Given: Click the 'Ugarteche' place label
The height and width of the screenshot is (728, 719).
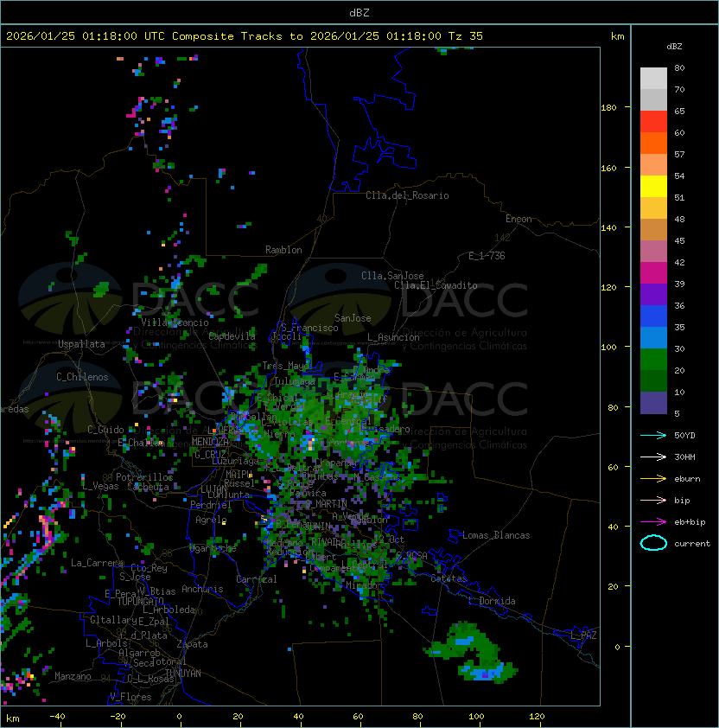Looking at the screenshot, I should pos(213,549).
